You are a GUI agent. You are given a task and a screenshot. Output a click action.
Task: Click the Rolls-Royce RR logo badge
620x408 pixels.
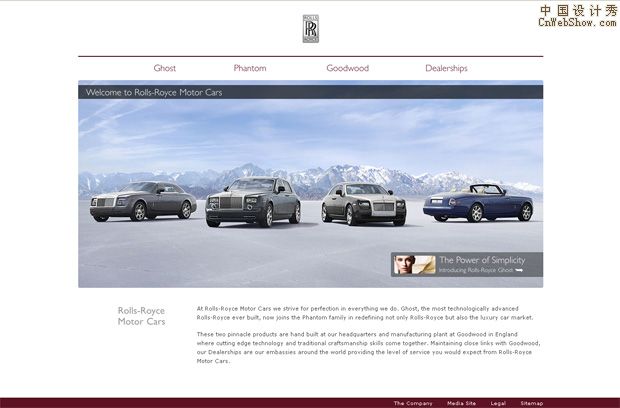click(310, 28)
